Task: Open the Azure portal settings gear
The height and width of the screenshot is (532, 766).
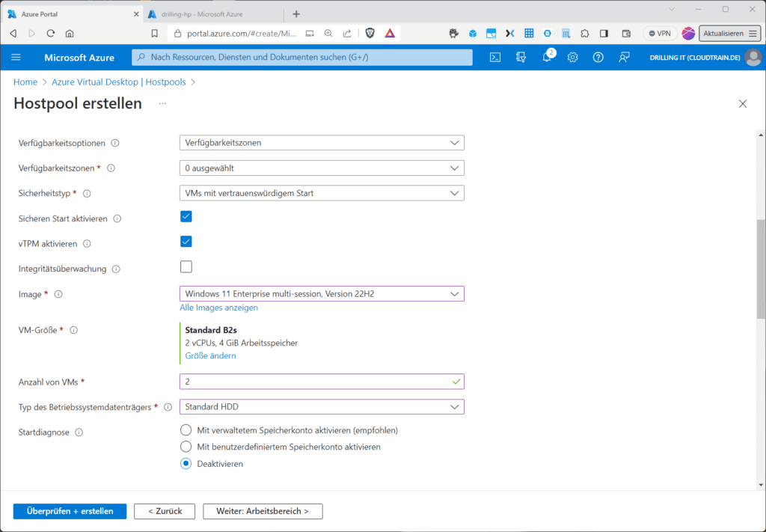Action: [x=572, y=57]
